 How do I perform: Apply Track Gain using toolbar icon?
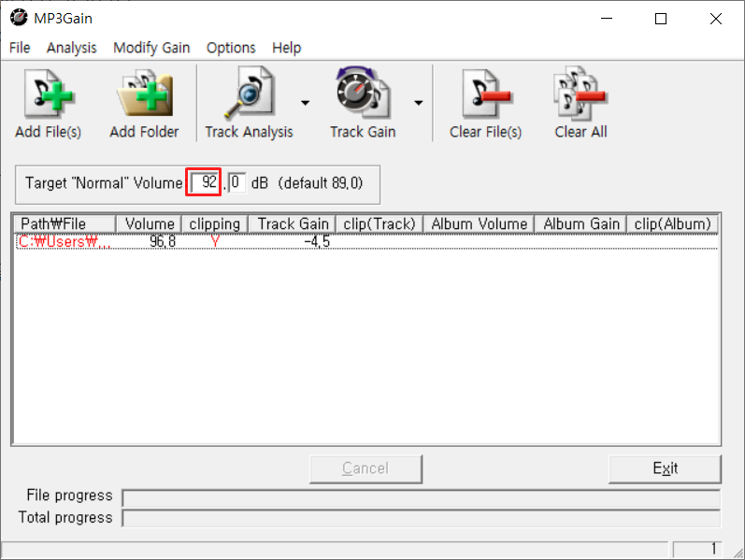363,104
